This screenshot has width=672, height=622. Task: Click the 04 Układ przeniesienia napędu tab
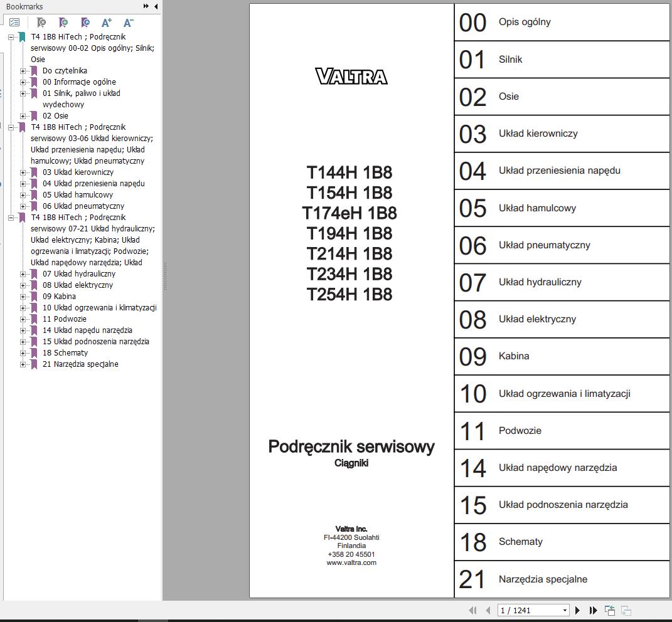(562, 171)
